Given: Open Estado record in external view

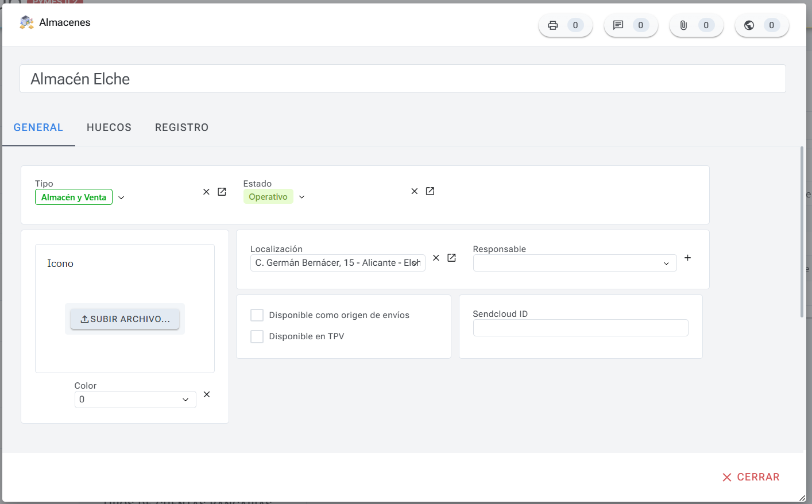Looking at the screenshot, I should point(430,191).
